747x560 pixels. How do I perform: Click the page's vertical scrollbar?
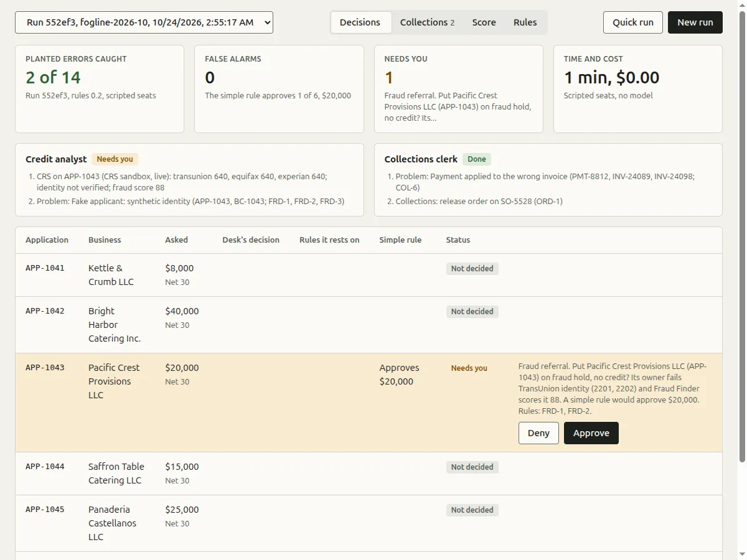coord(741,236)
